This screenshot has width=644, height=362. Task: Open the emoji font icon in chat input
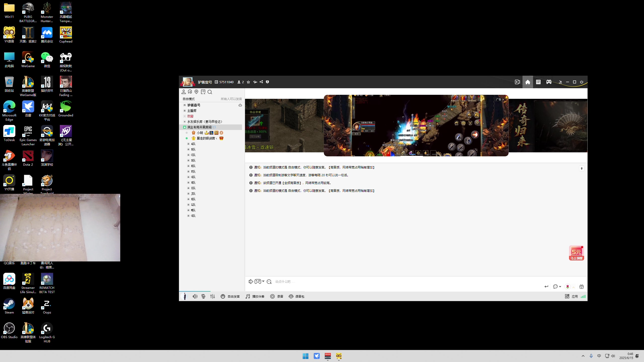(x=269, y=282)
